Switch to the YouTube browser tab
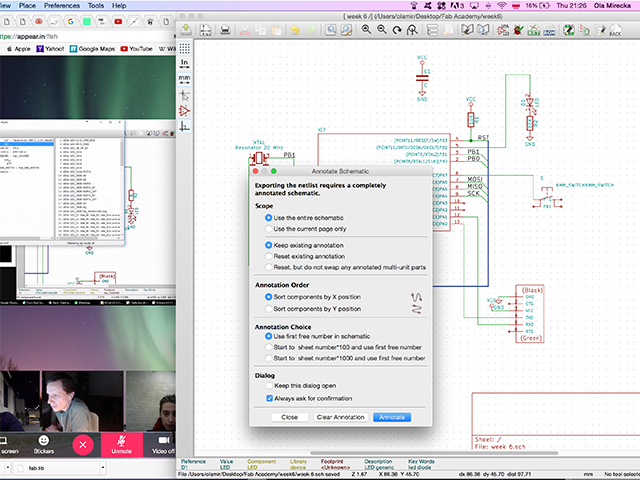This screenshot has width=640, height=480. pyautogui.click(x=118, y=22)
